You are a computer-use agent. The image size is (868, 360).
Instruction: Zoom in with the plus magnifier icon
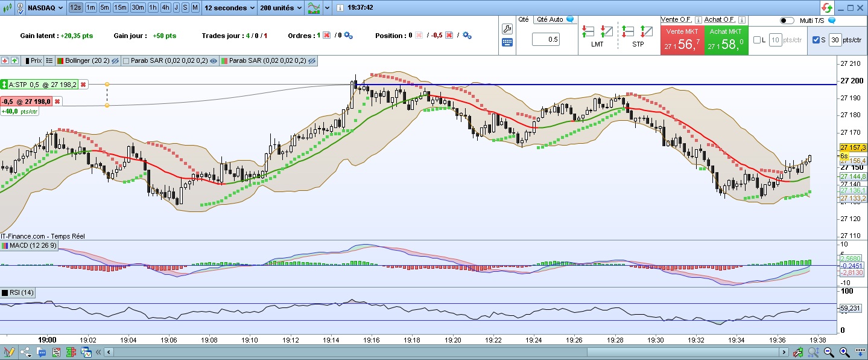[844, 352]
